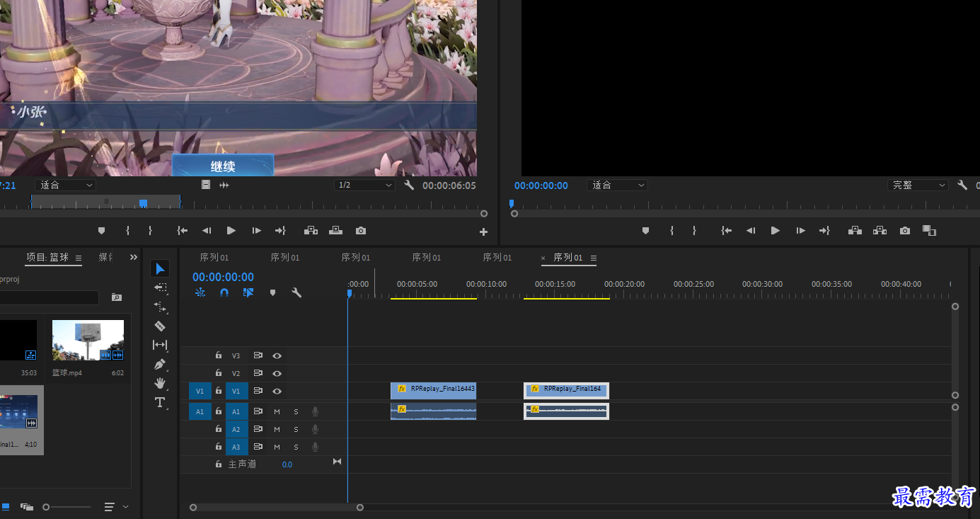The width and height of the screenshot is (980, 519).
Task: Open timeline display settings wrench
Action: click(296, 292)
